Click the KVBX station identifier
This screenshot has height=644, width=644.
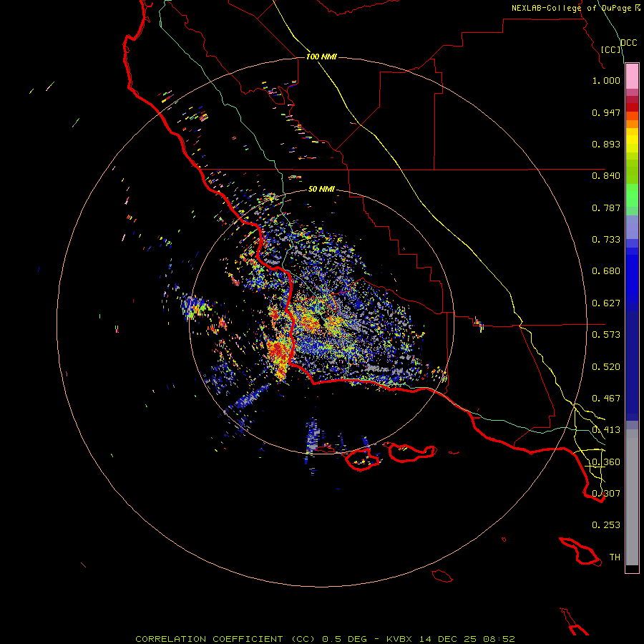[401, 639]
